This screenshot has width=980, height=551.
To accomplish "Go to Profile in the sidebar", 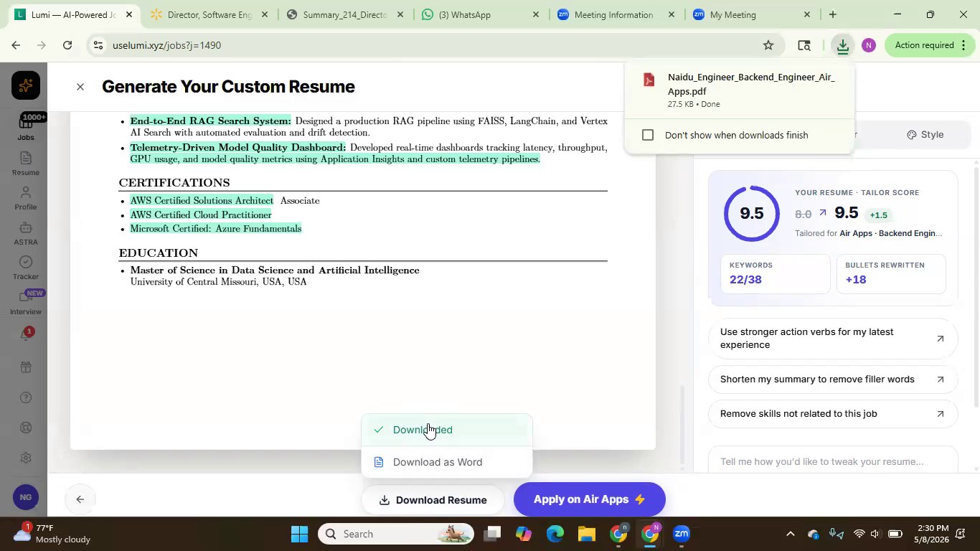I will click(x=25, y=199).
